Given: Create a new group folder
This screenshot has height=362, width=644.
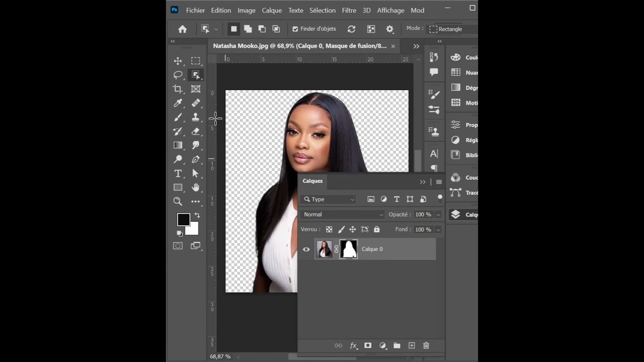Looking at the screenshot, I should (x=397, y=345).
